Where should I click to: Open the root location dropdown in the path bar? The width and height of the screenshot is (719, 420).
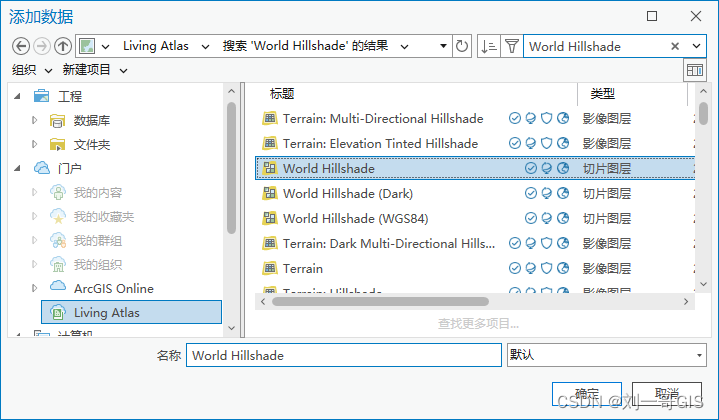pyautogui.click(x=106, y=46)
